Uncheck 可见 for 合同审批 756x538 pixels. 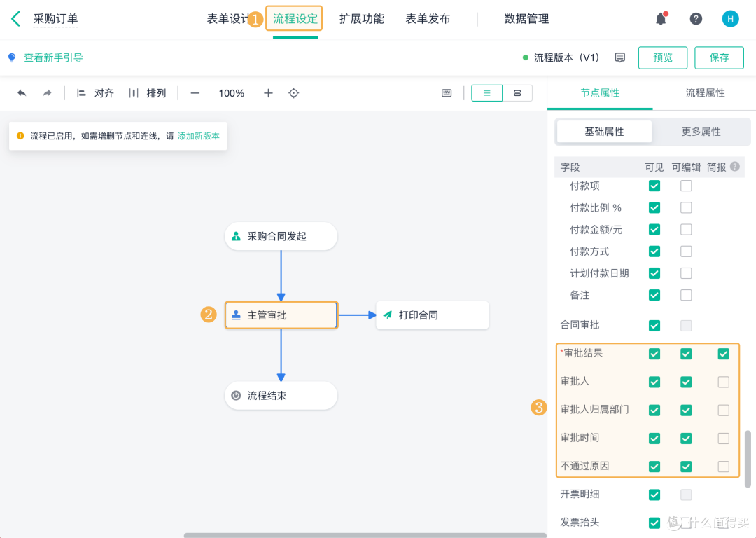tap(654, 326)
